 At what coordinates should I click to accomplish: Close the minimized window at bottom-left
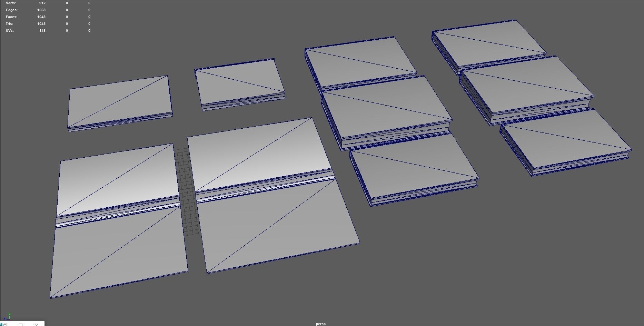pyautogui.click(x=37, y=325)
